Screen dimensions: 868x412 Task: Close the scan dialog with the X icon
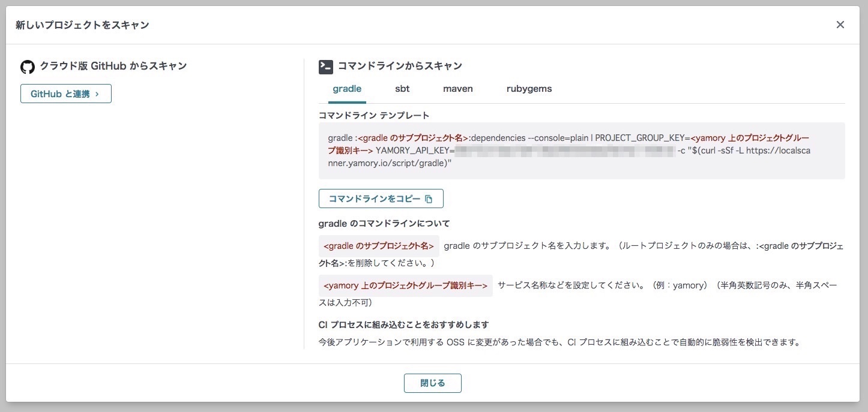tap(840, 25)
